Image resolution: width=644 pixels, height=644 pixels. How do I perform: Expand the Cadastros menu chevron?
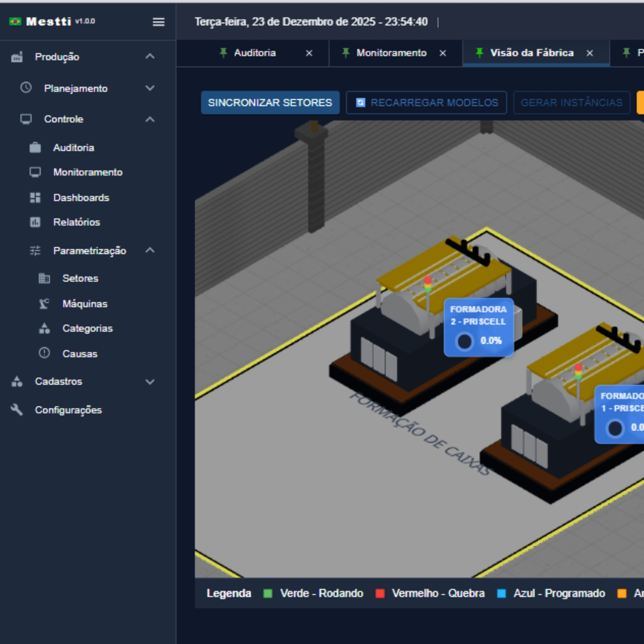coord(150,382)
